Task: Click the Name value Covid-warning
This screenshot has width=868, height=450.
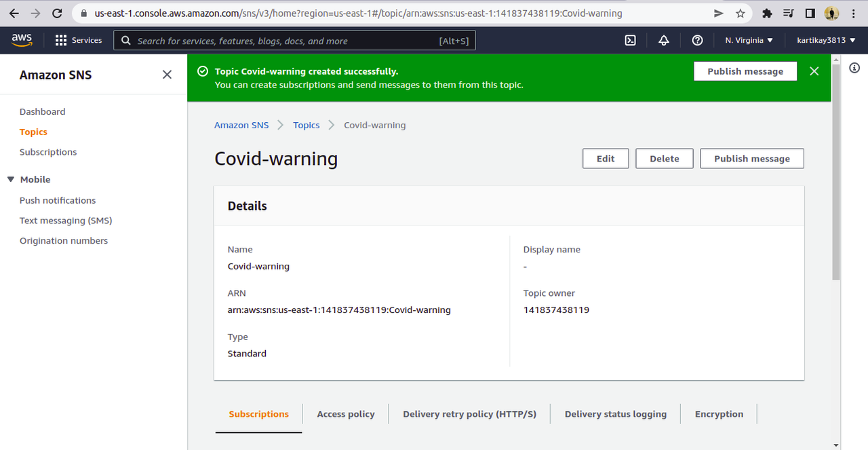Action: click(258, 267)
